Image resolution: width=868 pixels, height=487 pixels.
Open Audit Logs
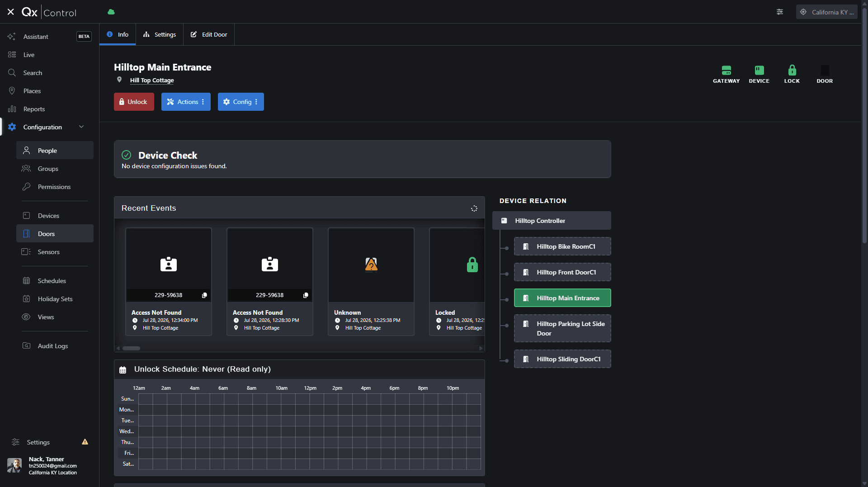[x=55, y=346]
